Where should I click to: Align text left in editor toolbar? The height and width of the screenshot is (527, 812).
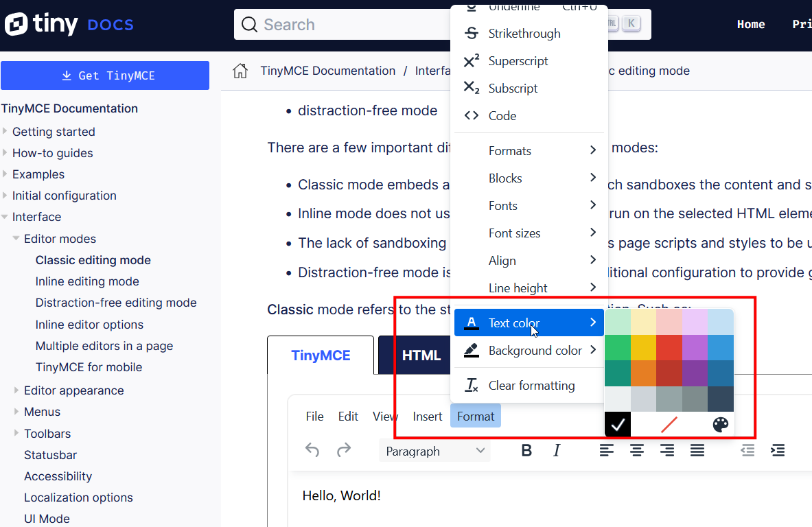(606, 450)
